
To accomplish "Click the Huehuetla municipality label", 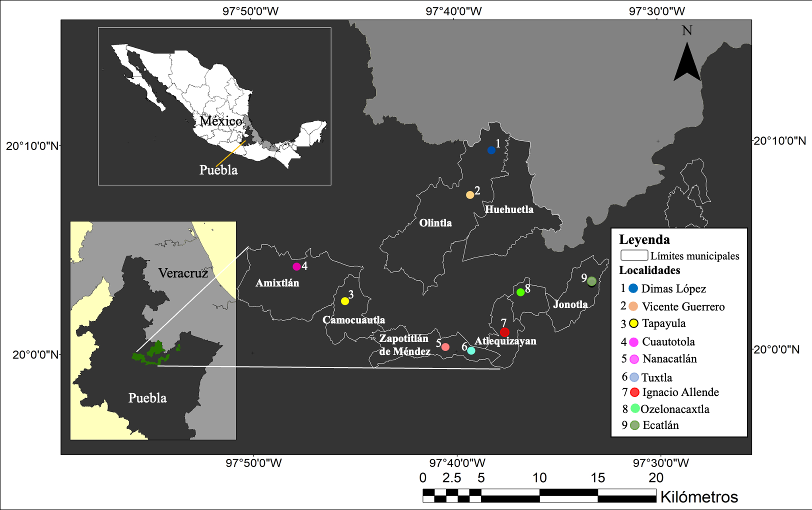I will tap(509, 209).
